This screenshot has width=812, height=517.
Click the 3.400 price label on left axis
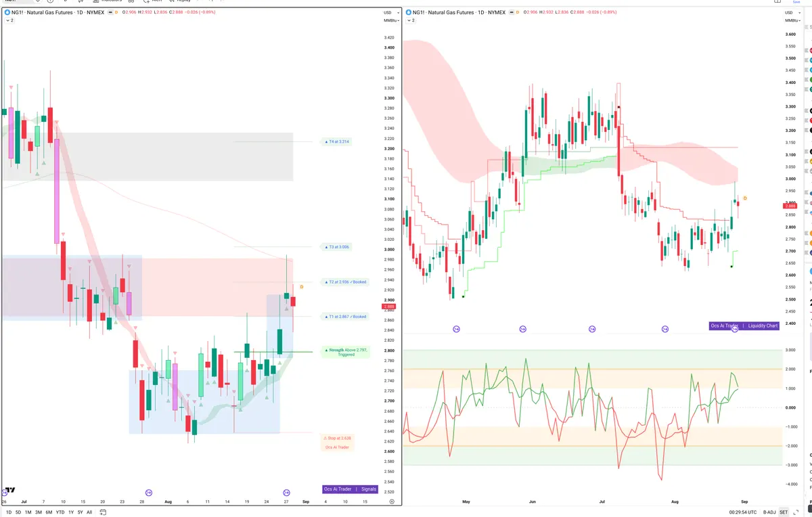389,47
